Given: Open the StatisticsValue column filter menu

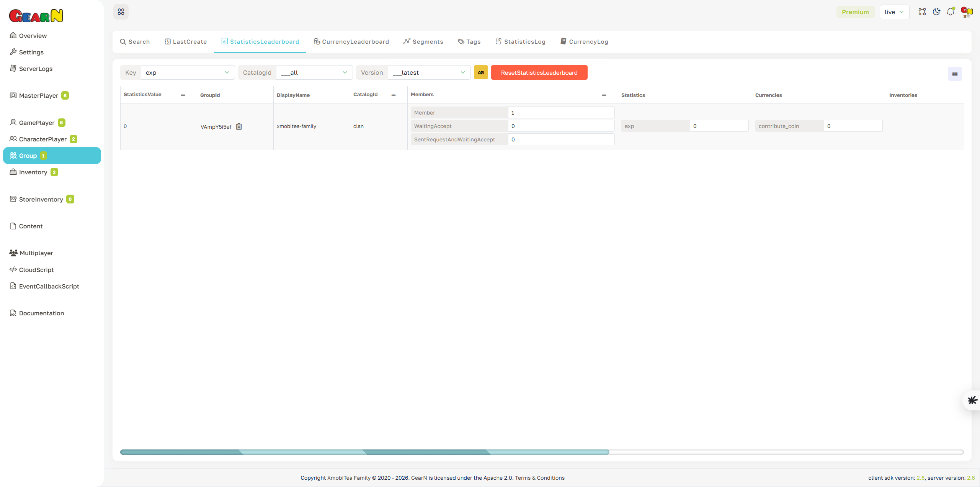Looking at the screenshot, I should [183, 94].
